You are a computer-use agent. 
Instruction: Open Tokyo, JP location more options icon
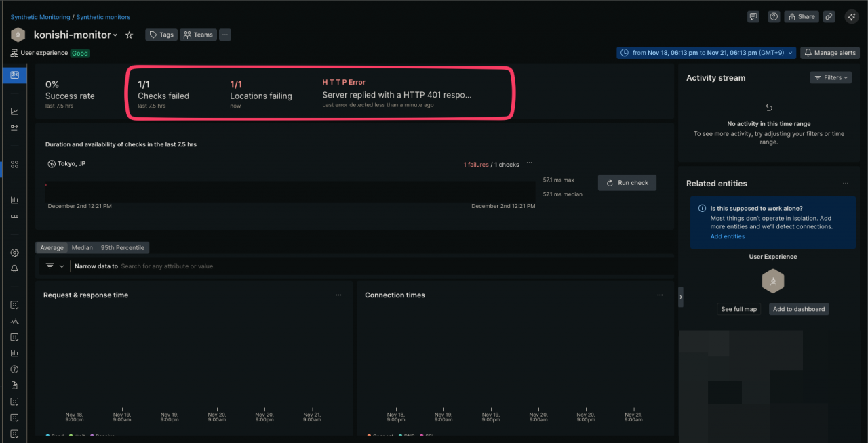tap(530, 163)
